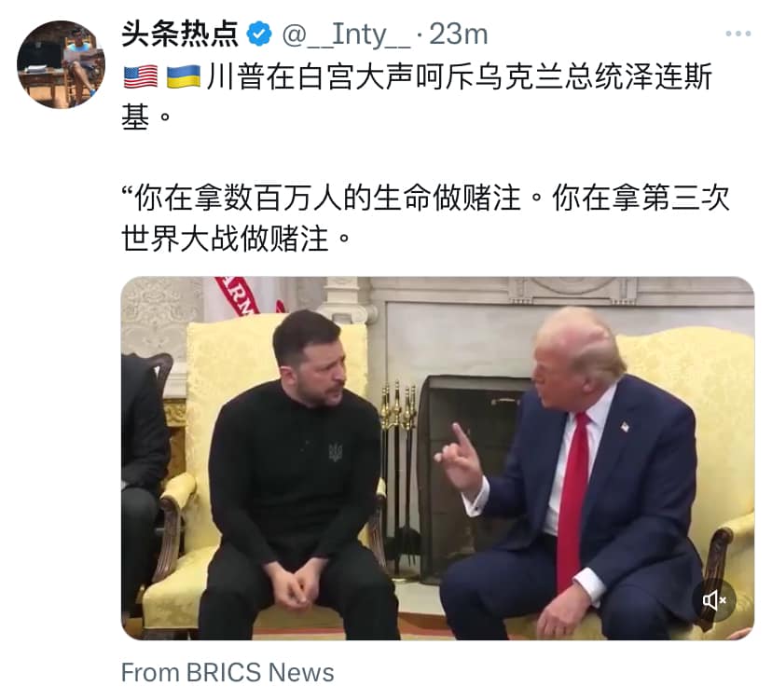Open the 头条热点 profile avatar

click(61, 64)
